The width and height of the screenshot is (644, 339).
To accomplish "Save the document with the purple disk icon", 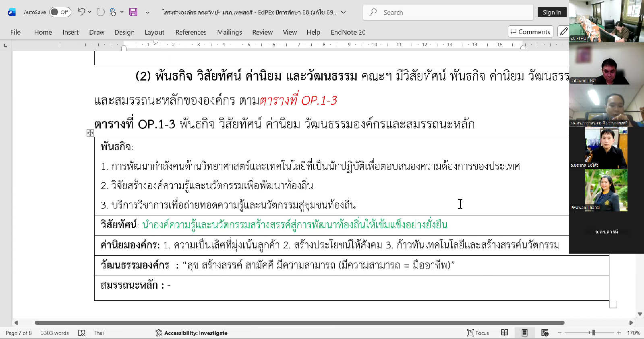I will [133, 12].
